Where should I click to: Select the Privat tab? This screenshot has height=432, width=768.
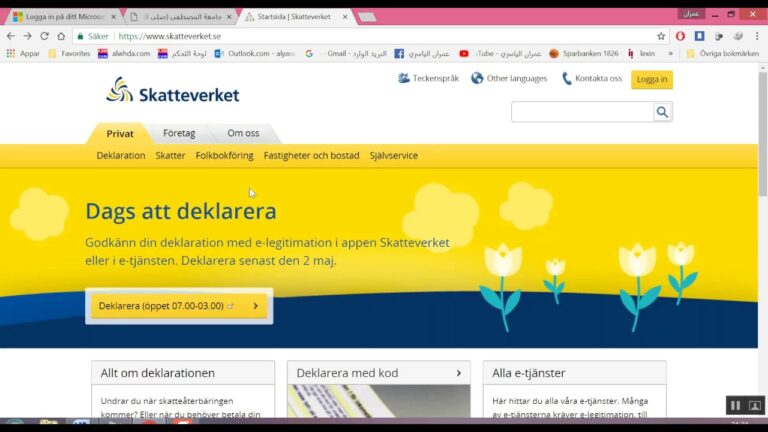pos(120,133)
